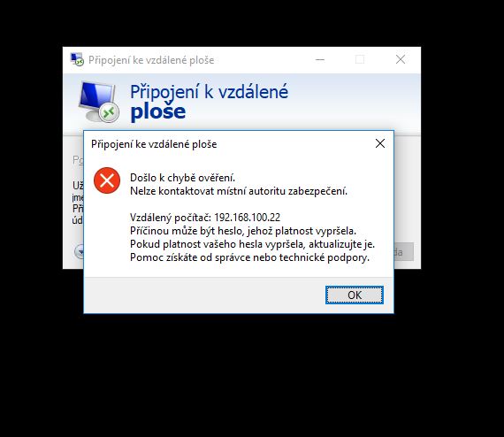Screen dimensions: 504x437
Task: Click the error dialog title bar text
Action: click(154, 144)
